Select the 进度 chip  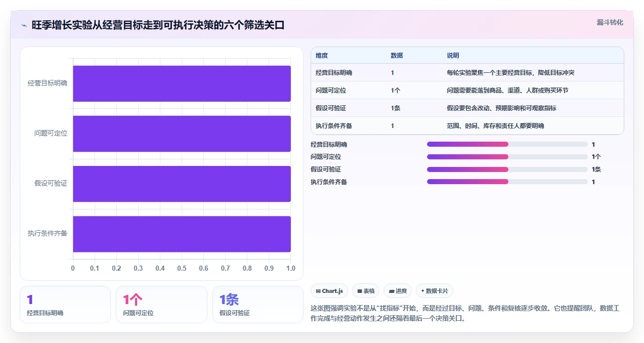pyautogui.click(x=398, y=291)
